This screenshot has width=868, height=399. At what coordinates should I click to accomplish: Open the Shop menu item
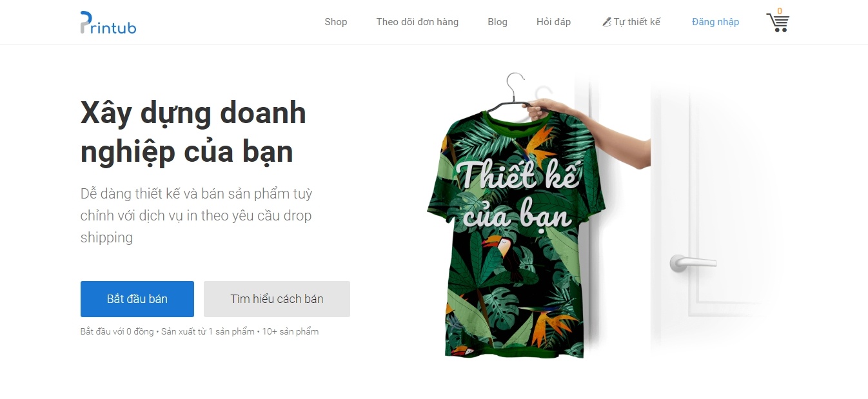click(x=336, y=22)
